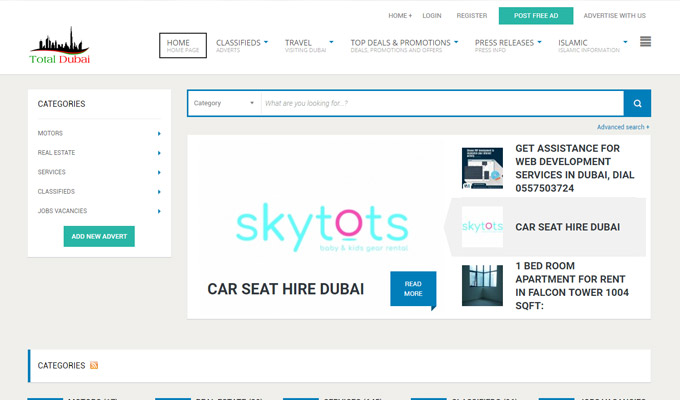Screen dimensions: 680x400
Task: Open 'Get Assistance for Web Development' headline
Action: (575, 168)
